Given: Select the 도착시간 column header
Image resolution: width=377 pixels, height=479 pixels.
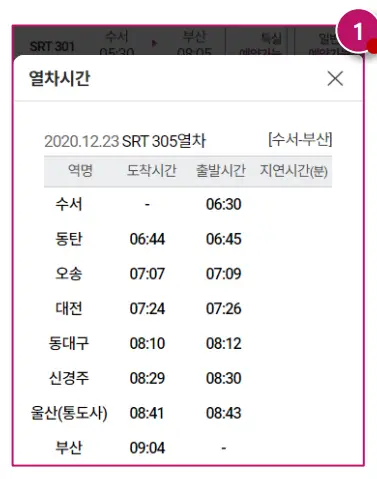Looking at the screenshot, I should click(152, 171).
